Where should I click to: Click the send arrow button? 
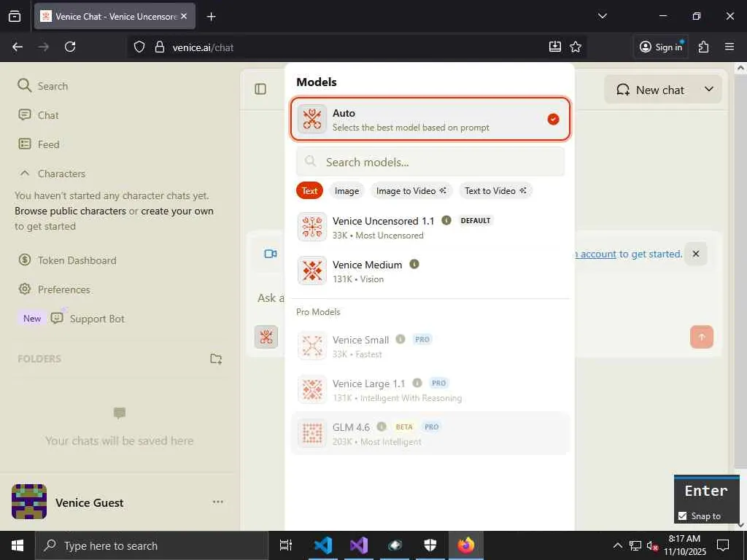(x=701, y=337)
